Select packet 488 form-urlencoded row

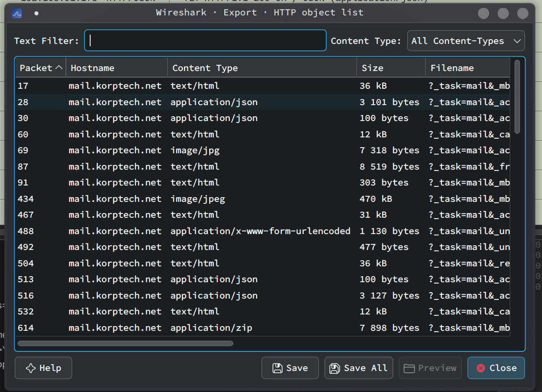[263, 231]
